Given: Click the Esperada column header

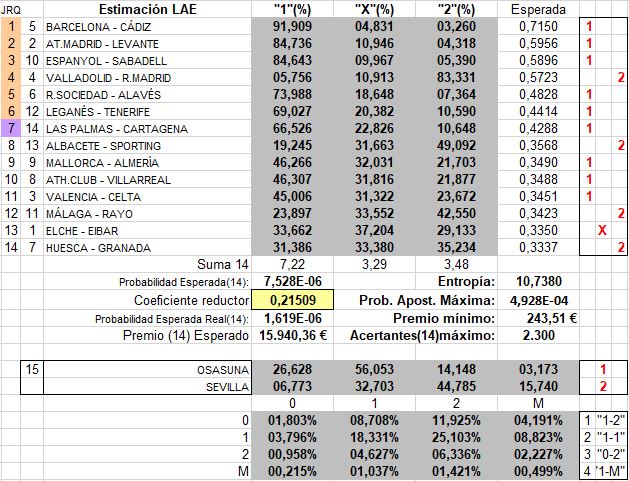Looking at the screenshot, I should tap(538, 9).
